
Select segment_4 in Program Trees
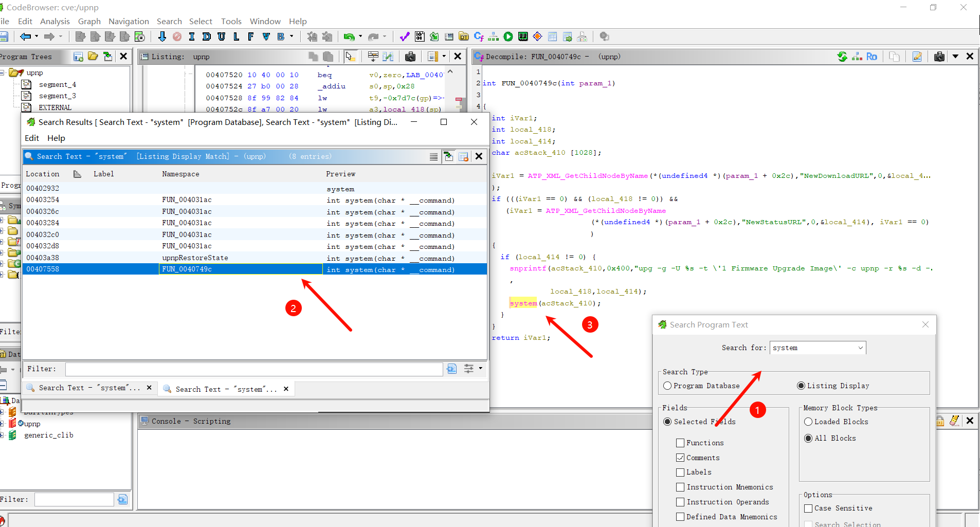[58, 84]
